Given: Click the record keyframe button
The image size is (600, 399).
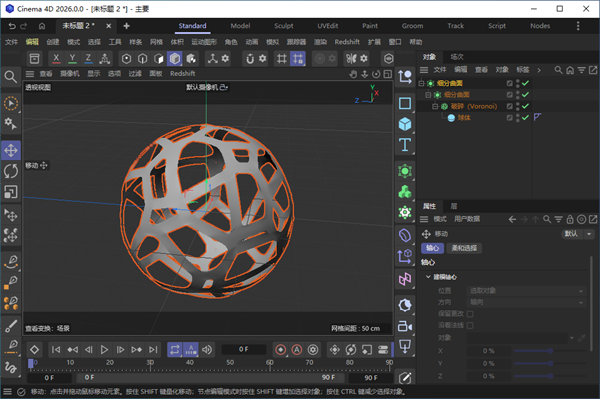Looking at the screenshot, I should click(280, 349).
